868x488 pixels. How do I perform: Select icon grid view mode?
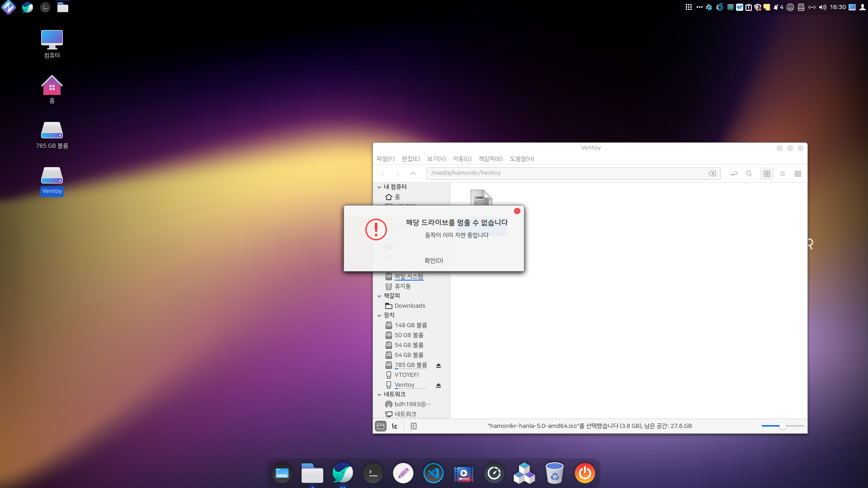767,174
